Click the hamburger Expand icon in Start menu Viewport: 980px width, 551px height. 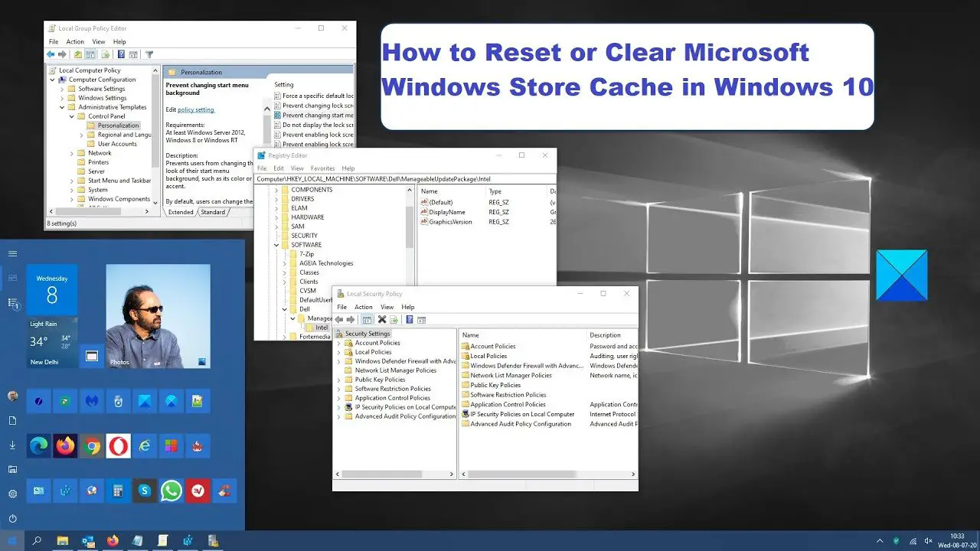click(12, 253)
